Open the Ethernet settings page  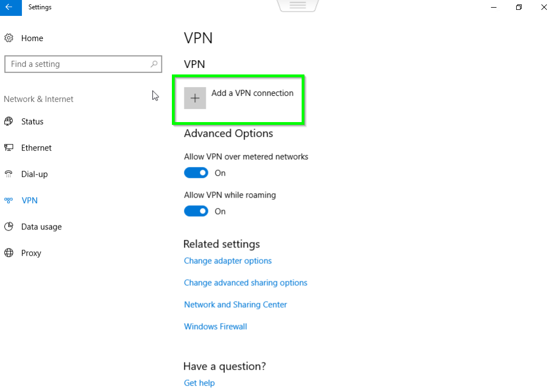[x=36, y=148]
